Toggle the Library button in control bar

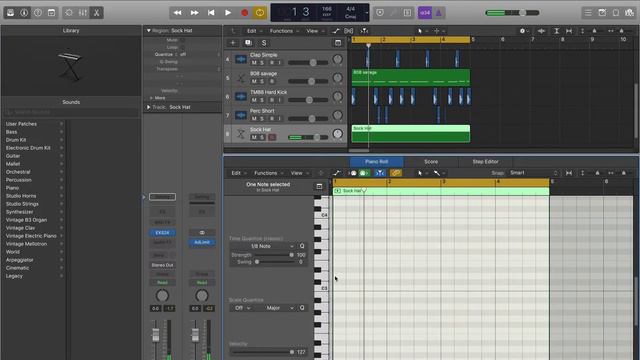tap(11, 13)
